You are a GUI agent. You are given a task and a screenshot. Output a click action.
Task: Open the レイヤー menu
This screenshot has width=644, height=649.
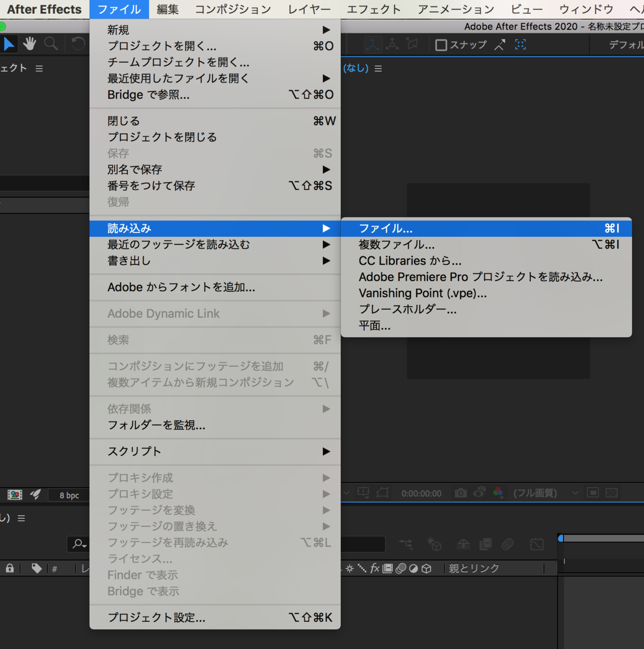(x=309, y=9)
